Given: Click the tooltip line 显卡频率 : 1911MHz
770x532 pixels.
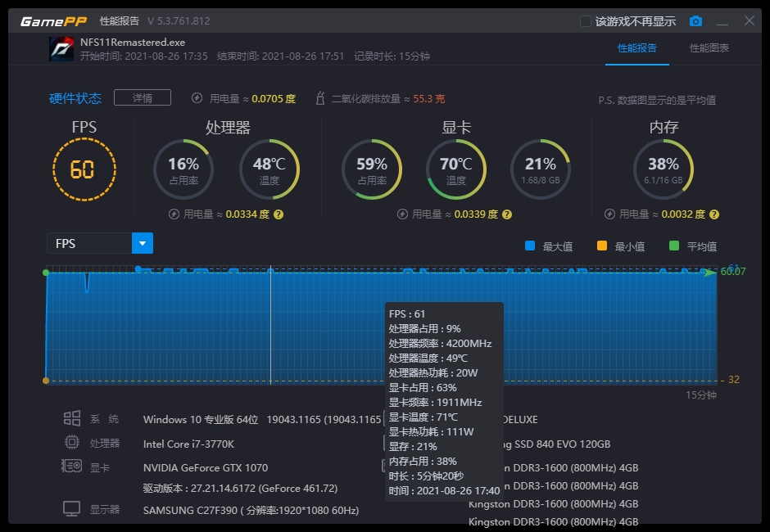Looking at the screenshot, I should point(435,403).
